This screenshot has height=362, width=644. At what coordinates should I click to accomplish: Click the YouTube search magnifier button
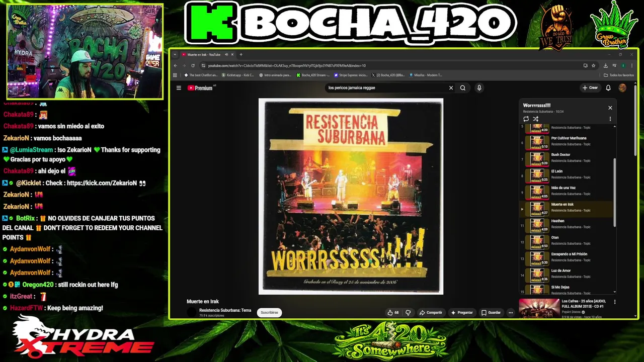[x=463, y=88]
